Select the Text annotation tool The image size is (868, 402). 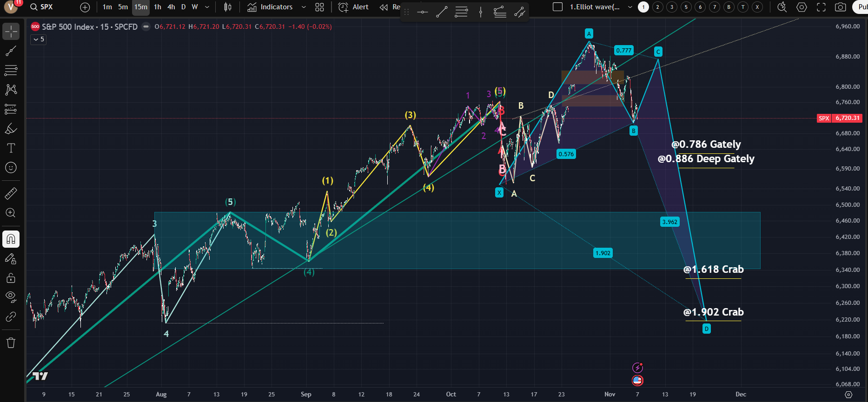point(11,148)
